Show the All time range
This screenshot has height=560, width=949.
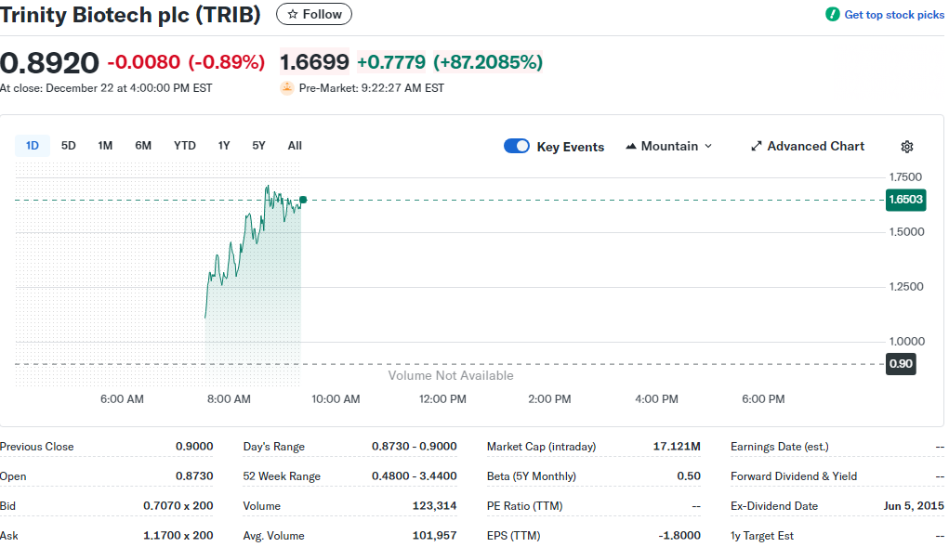click(295, 146)
